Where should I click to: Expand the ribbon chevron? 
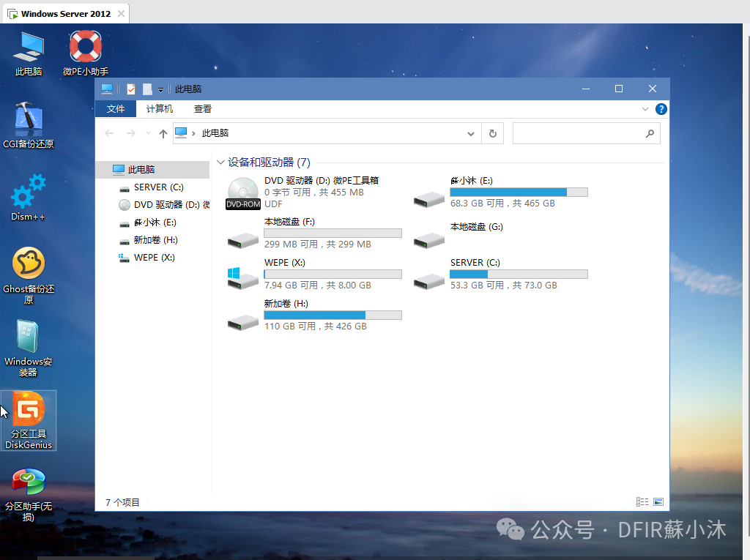tap(645, 109)
